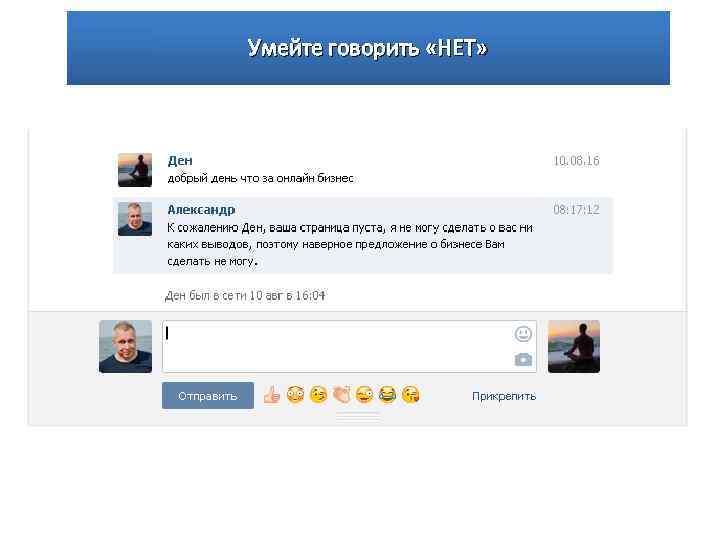Click the Отправить send button
This screenshot has width=720, height=540.
tap(208, 396)
